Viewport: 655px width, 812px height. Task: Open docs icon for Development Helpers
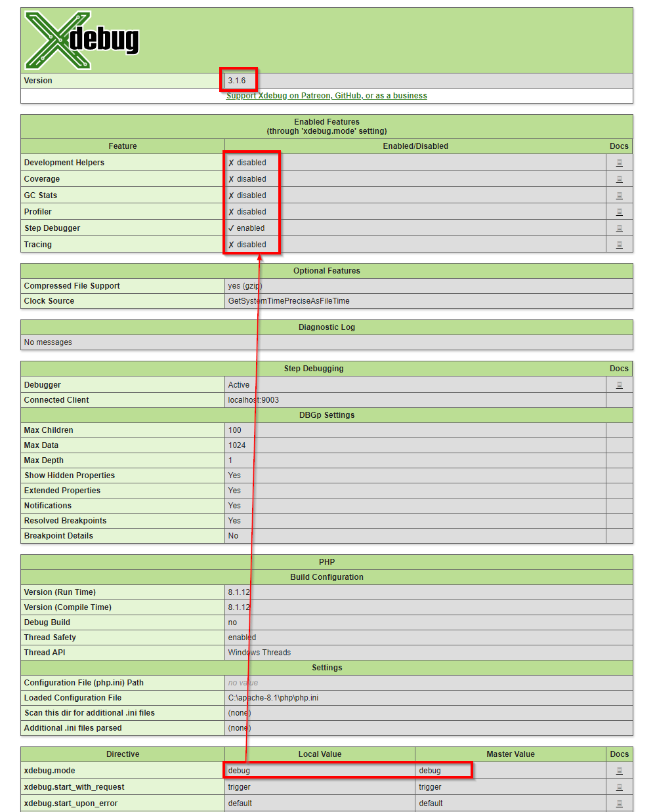(619, 163)
